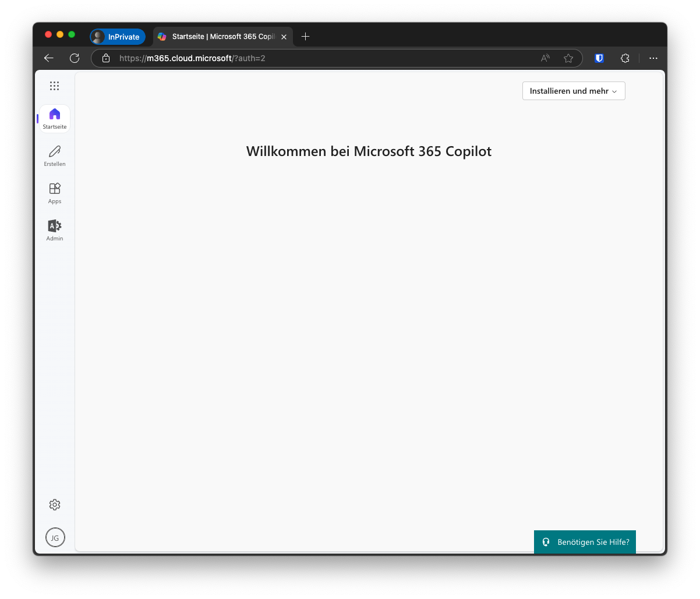Screen dimensions: 700x599
Task: Open the Apps section in sidebar
Action: point(55,193)
